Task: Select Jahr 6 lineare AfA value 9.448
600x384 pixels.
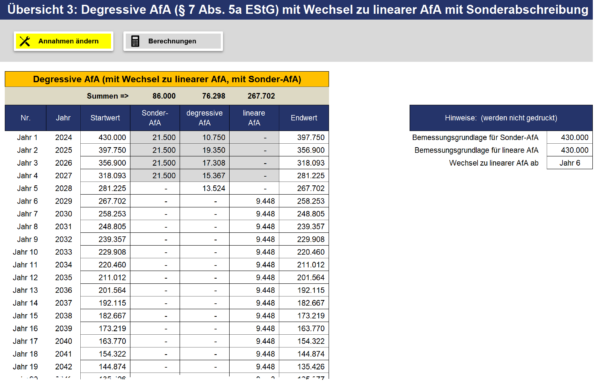Action: click(x=254, y=201)
